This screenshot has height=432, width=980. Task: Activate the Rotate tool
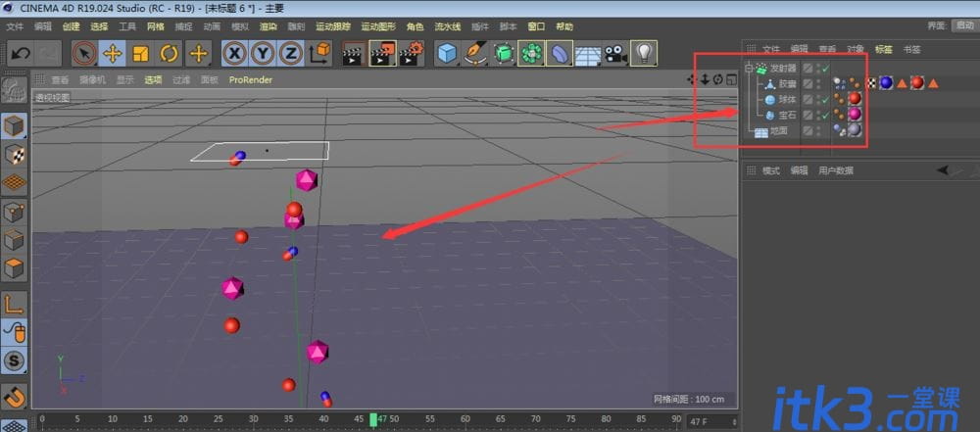click(x=170, y=54)
